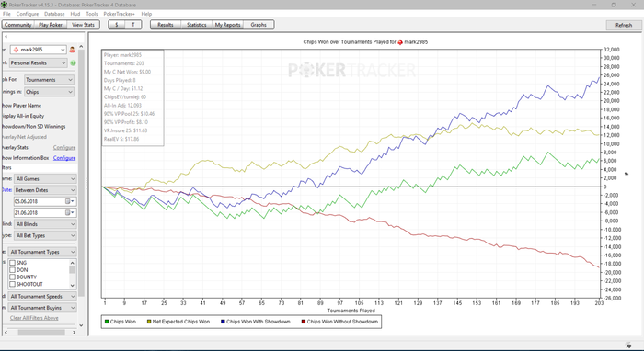This screenshot has height=351, width=644.
Task: Click the PokerTracker icon in the title bar
Action: [x=4, y=5]
